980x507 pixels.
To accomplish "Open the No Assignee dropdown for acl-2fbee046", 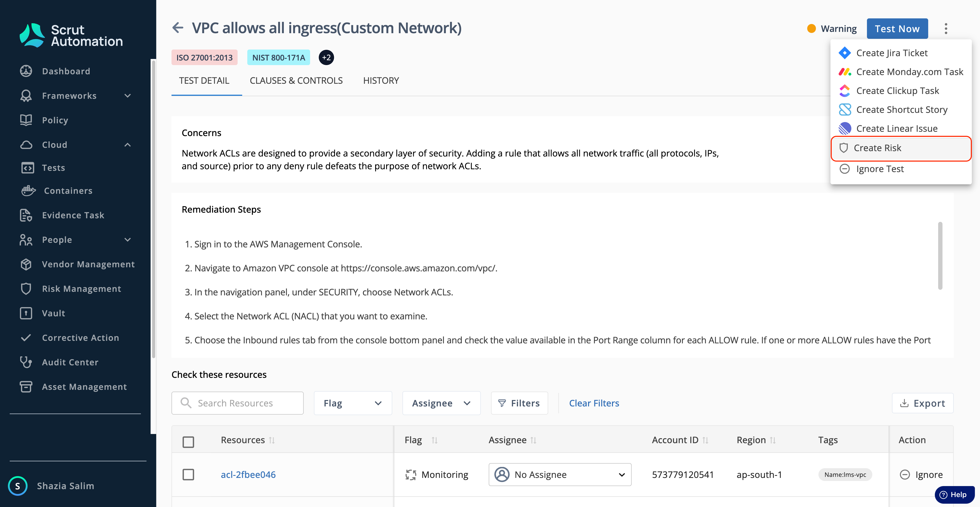I will point(560,475).
